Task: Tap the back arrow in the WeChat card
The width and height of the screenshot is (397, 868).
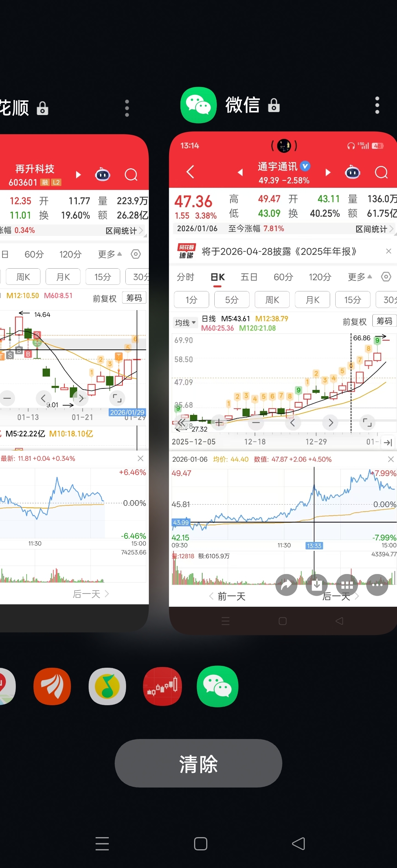Action: click(190, 172)
